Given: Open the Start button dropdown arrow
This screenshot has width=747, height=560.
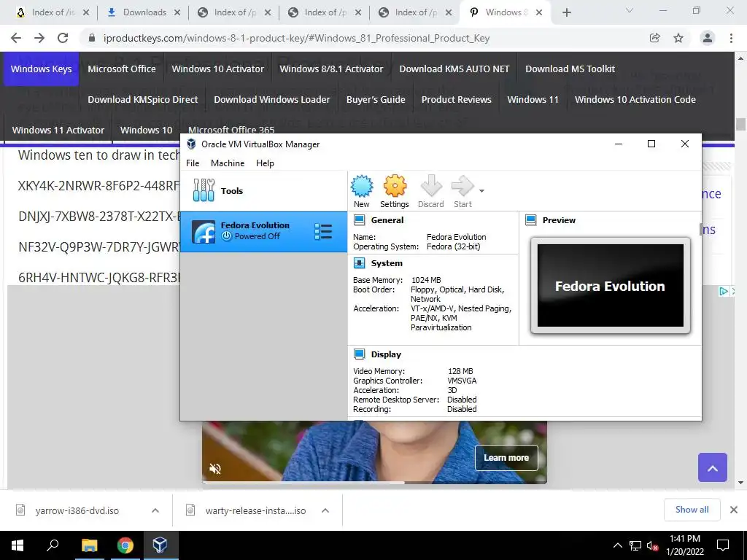Looking at the screenshot, I should click(481, 191).
